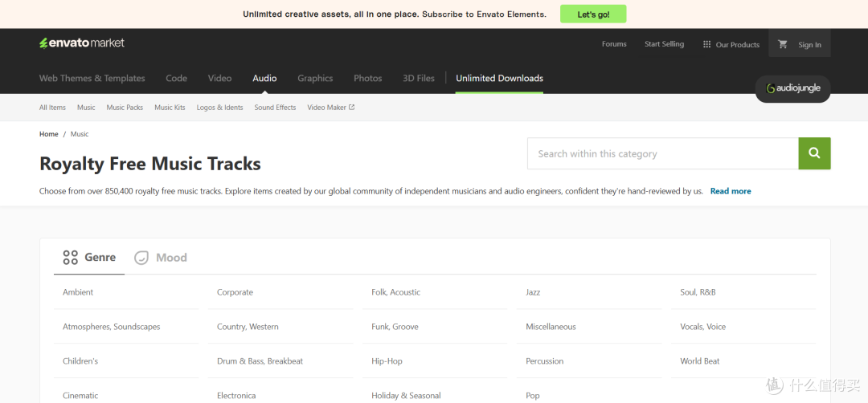This screenshot has width=868, height=403.
Task: Choose the Miscellaneous genre
Action: (551, 327)
